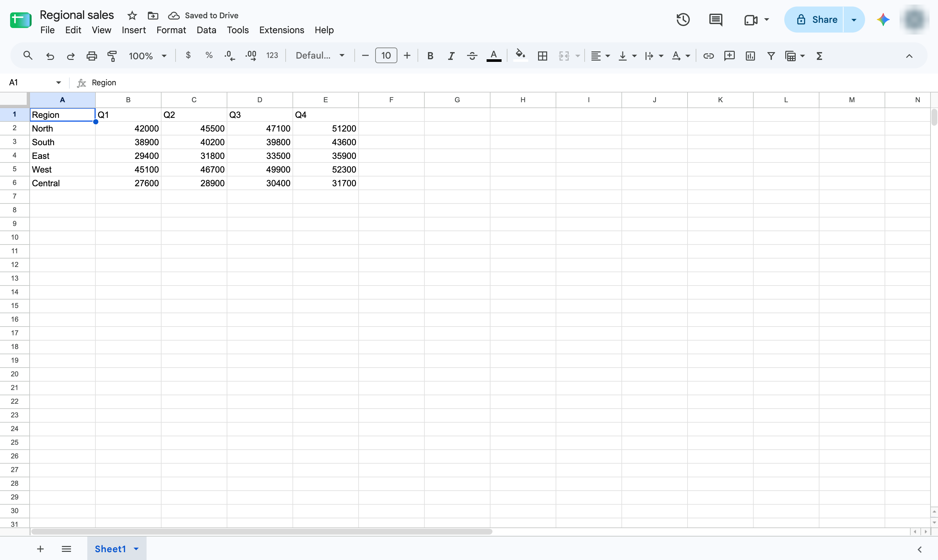Open the File menu
This screenshot has width=938, height=560.
coord(47,30)
